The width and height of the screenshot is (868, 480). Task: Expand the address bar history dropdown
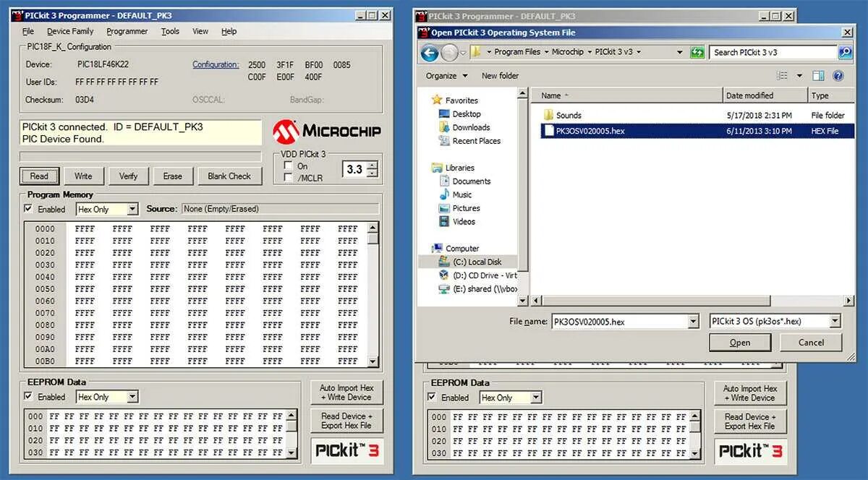(x=680, y=52)
